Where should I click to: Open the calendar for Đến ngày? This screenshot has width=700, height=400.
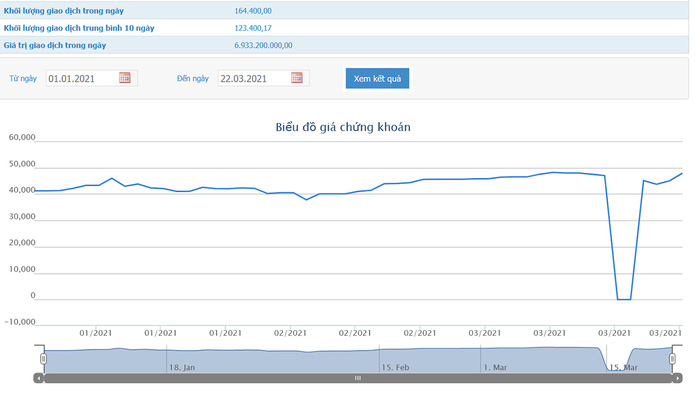point(297,78)
